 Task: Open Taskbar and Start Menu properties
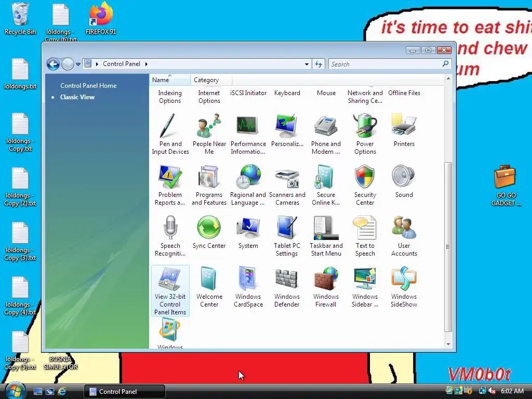(x=326, y=236)
